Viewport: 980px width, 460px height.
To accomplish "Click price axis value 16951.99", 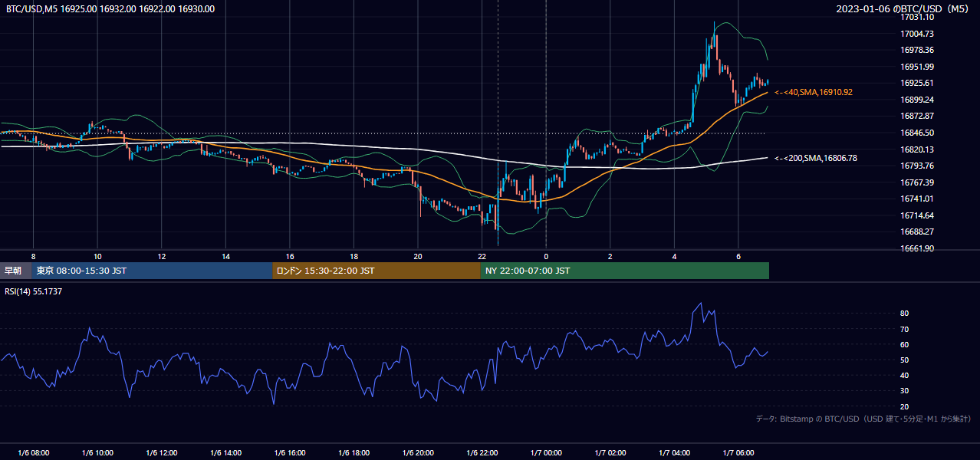I will point(917,67).
